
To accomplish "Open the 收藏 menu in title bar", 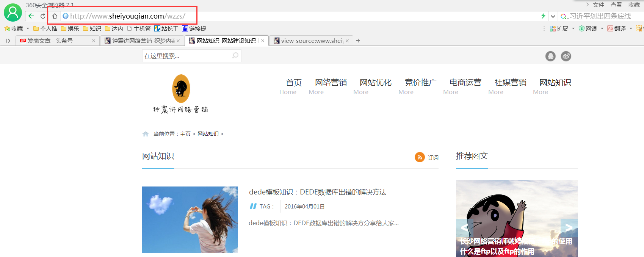I will (x=634, y=5).
